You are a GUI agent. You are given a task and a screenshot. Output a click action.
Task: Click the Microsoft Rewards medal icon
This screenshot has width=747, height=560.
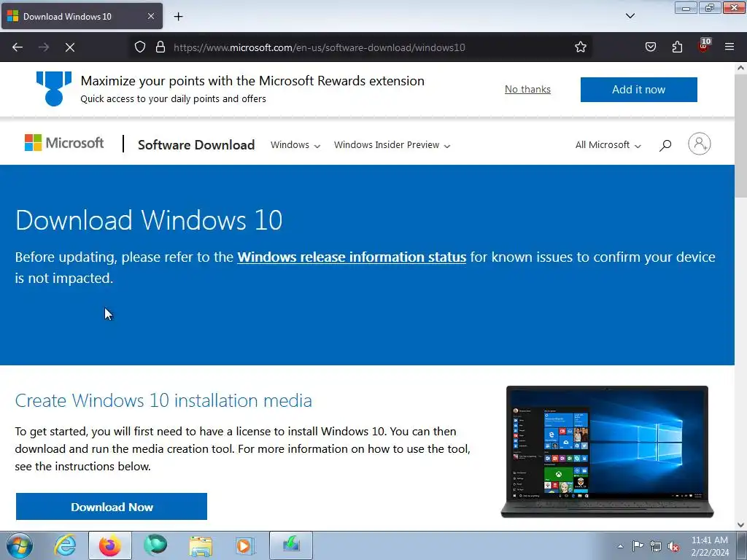click(54, 88)
